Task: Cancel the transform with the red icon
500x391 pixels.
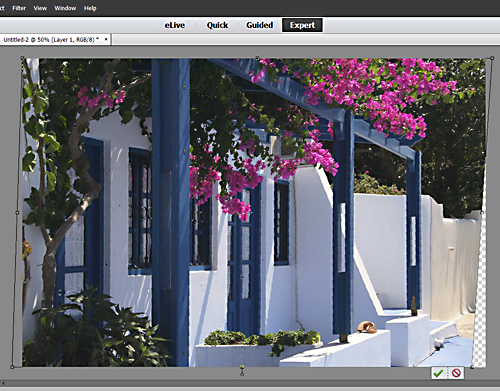Action: pyautogui.click(x=456, y=373)
